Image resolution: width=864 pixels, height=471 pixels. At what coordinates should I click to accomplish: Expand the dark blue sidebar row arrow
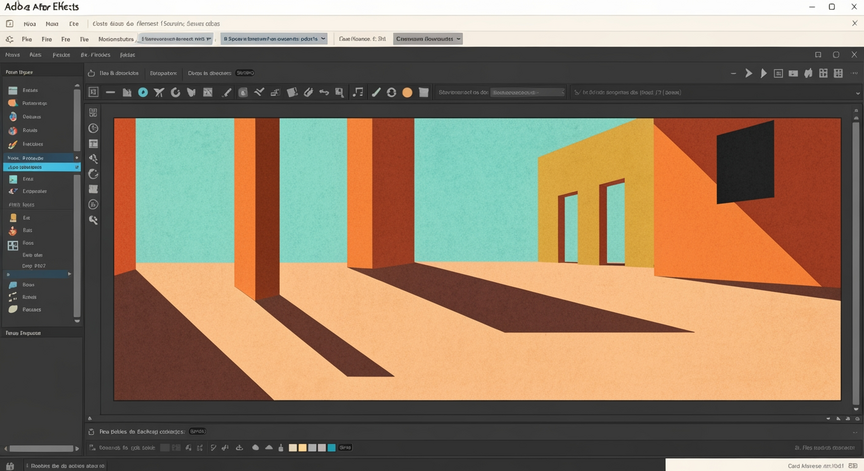point(77,158)
